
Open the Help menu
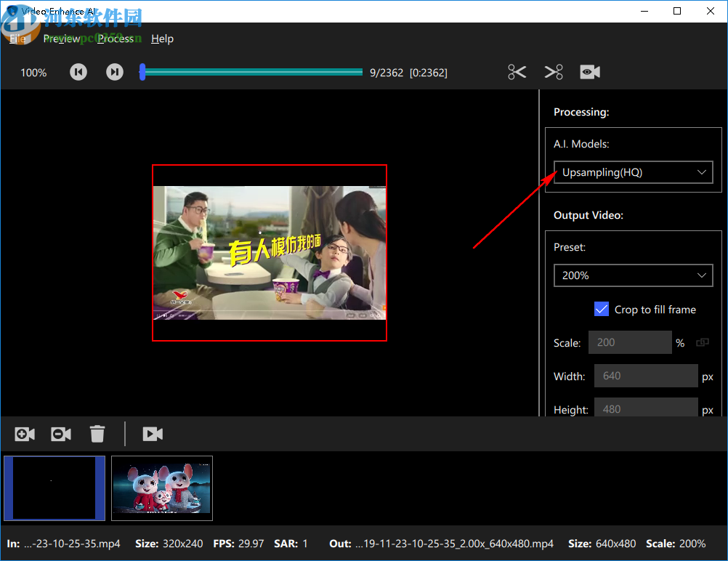[162, 39]
